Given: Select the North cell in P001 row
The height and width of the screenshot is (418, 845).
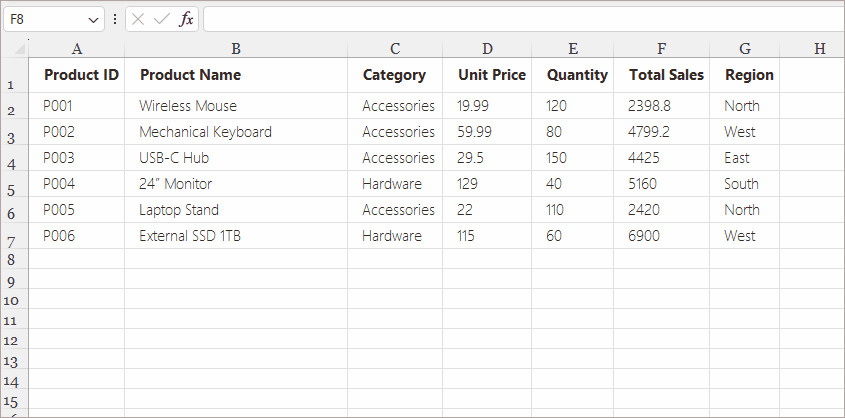Looking at the screenshot, I should click(x=745, y=106).
